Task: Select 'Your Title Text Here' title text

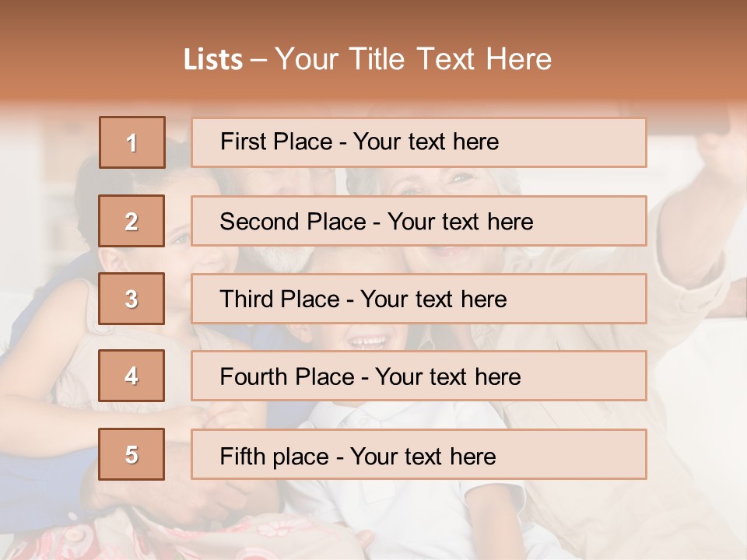Action: point(413,59)
